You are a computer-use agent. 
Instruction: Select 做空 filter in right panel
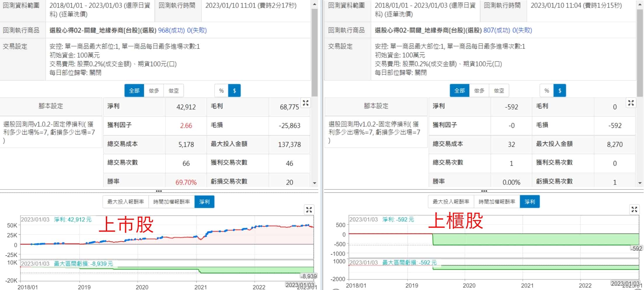[499, 91]
